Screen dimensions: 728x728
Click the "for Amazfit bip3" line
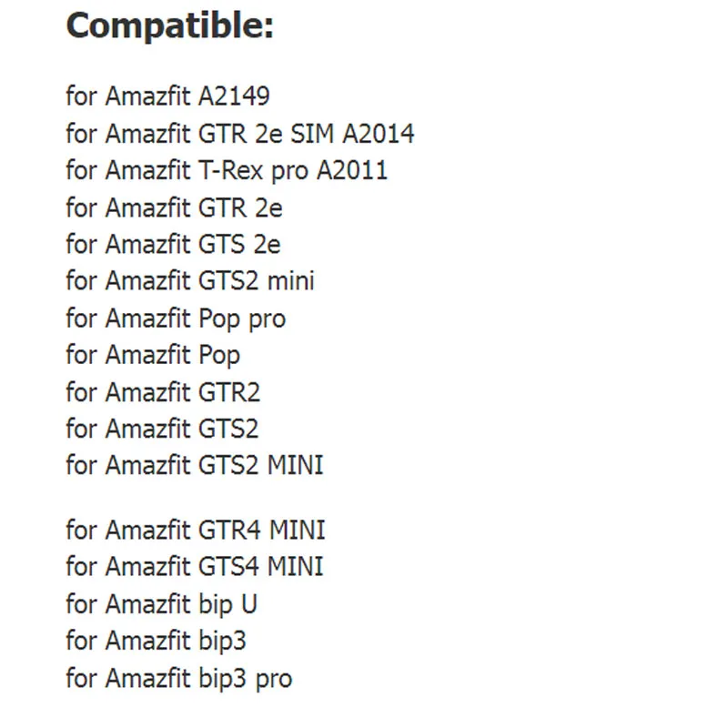156,641
